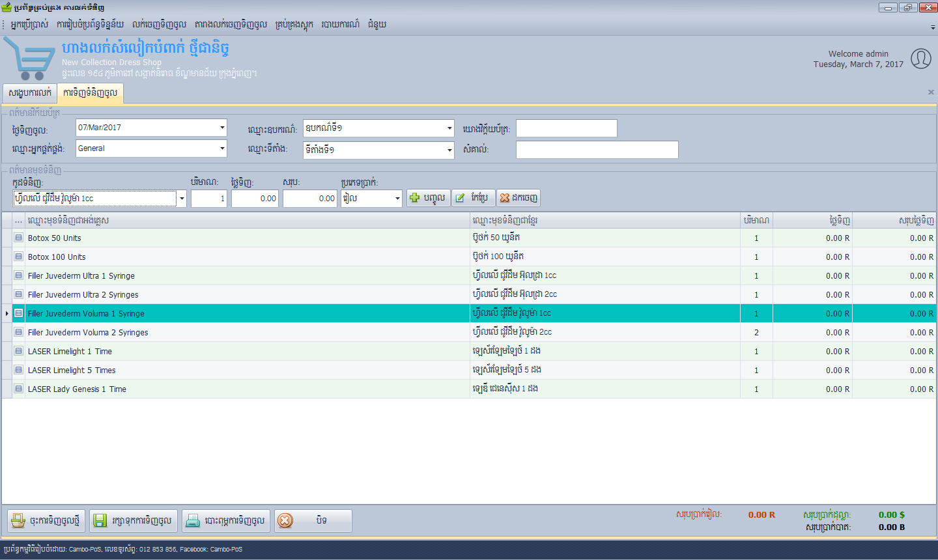Close the open tab with the small X
938x560 pixels.
pos(931,92)
